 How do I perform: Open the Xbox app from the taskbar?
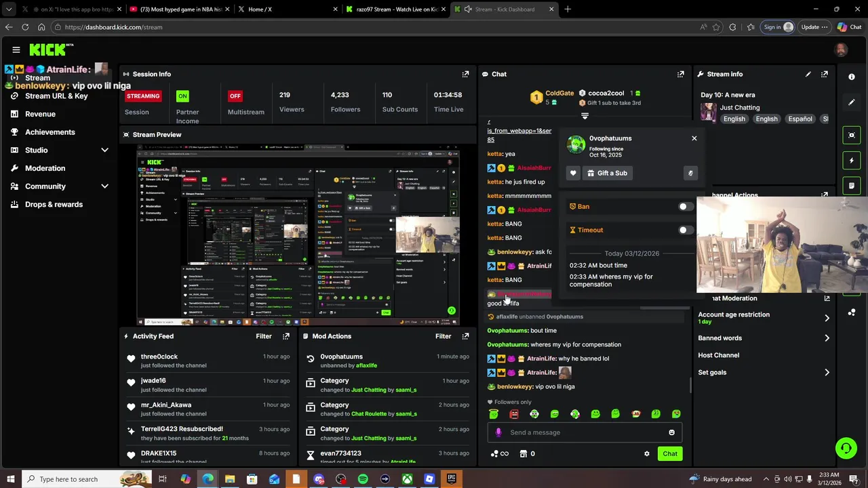(407, 479)
